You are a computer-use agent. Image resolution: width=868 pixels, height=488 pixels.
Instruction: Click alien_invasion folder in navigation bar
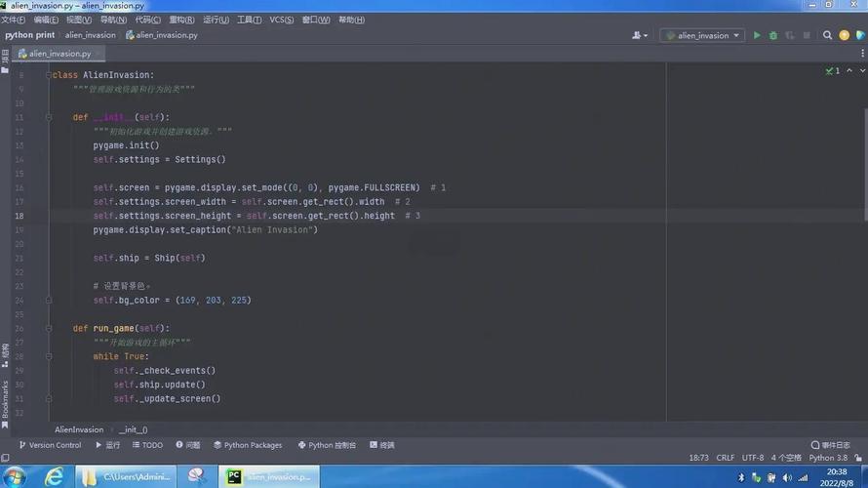tap(91, 35)
